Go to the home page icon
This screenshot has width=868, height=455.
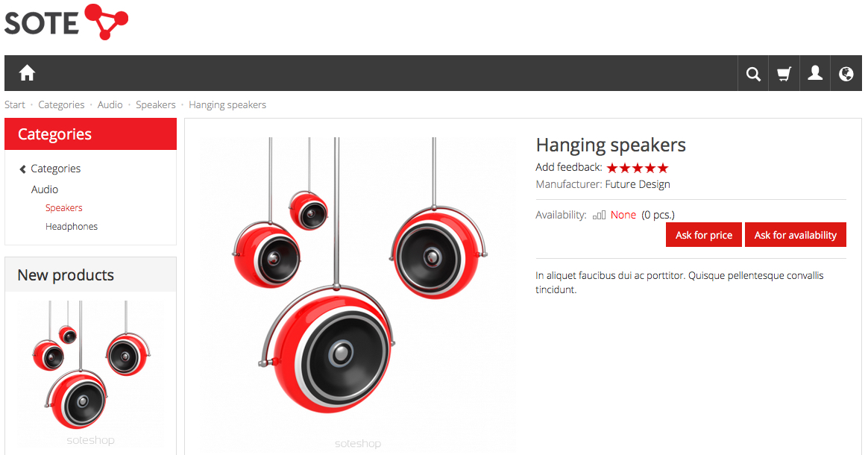[x=27, y=73]
